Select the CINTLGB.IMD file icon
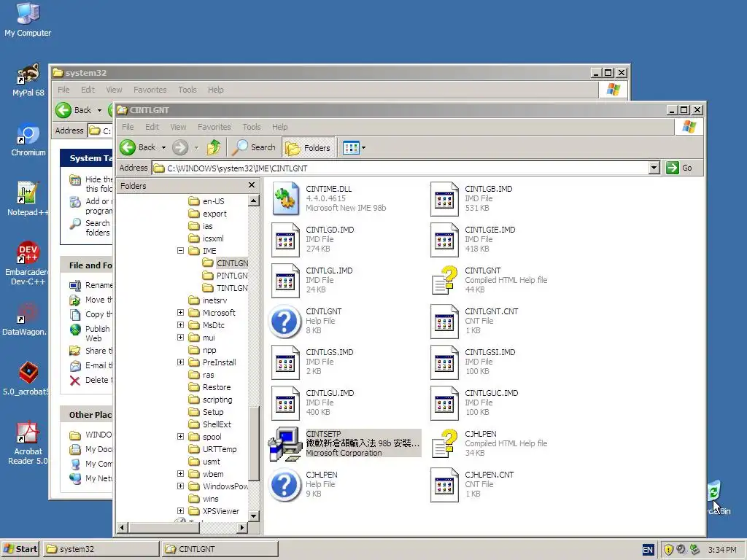 (444, 199)
